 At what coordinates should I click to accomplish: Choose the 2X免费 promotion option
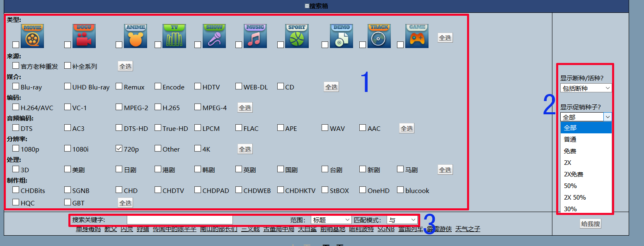(586, 174)
